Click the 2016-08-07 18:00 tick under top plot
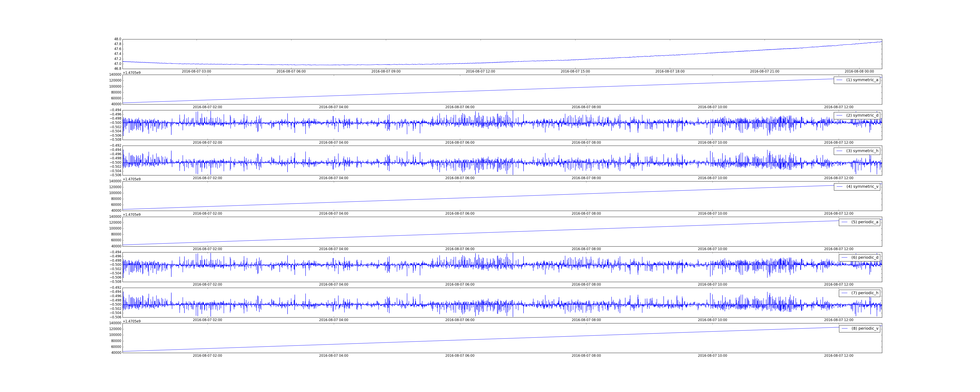The width and height of the screenshot is (980, 392). click(x=670, y=72)
